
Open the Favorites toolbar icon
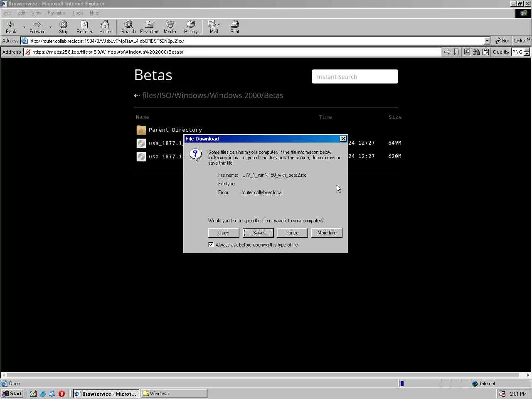click(x=149, y=25)
